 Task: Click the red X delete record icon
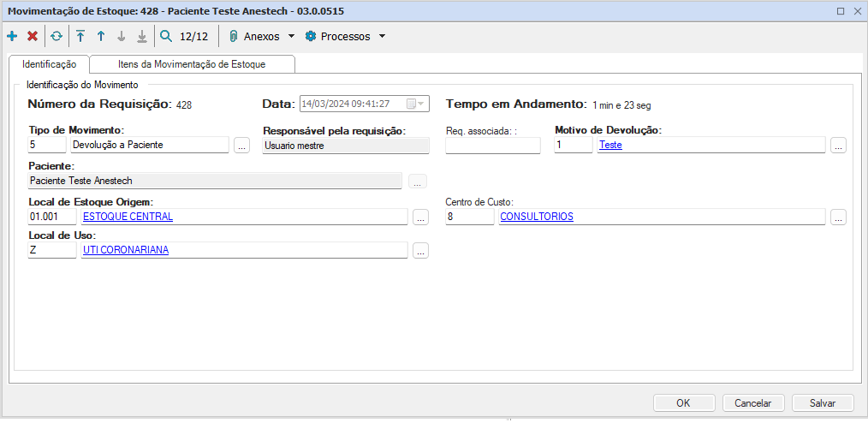point(33,37)
